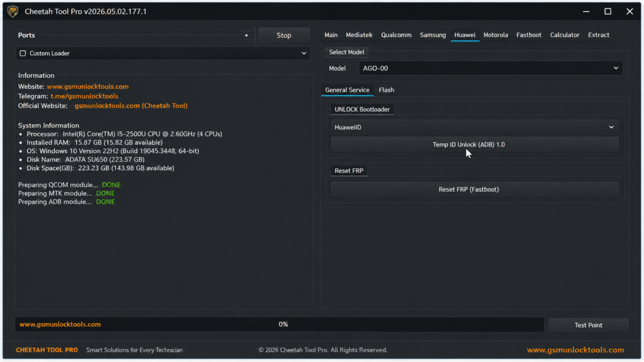Open the Ports dropdown list
This screenshot has height=362, width=644.
click(247, 35)
